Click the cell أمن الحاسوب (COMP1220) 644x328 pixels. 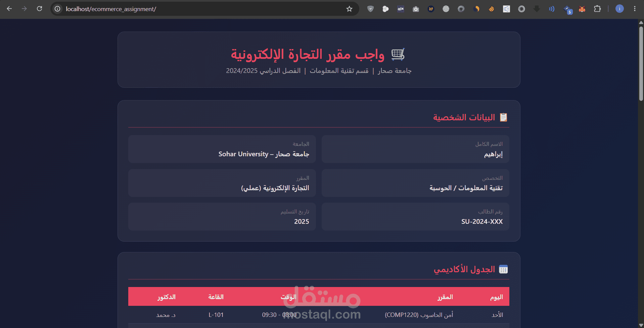coord(419,315)
